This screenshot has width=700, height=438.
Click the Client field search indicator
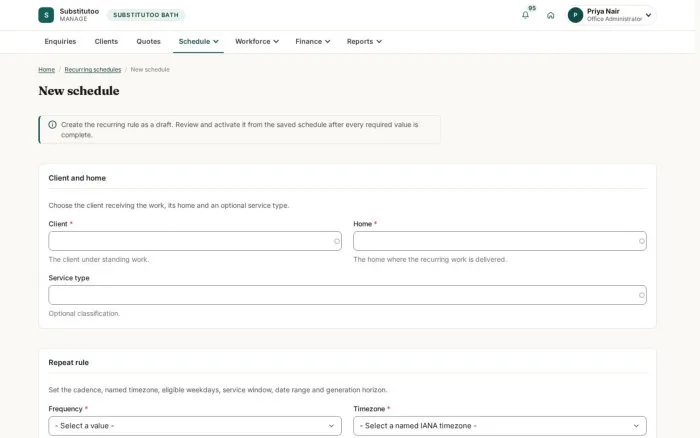click(337, 241)
